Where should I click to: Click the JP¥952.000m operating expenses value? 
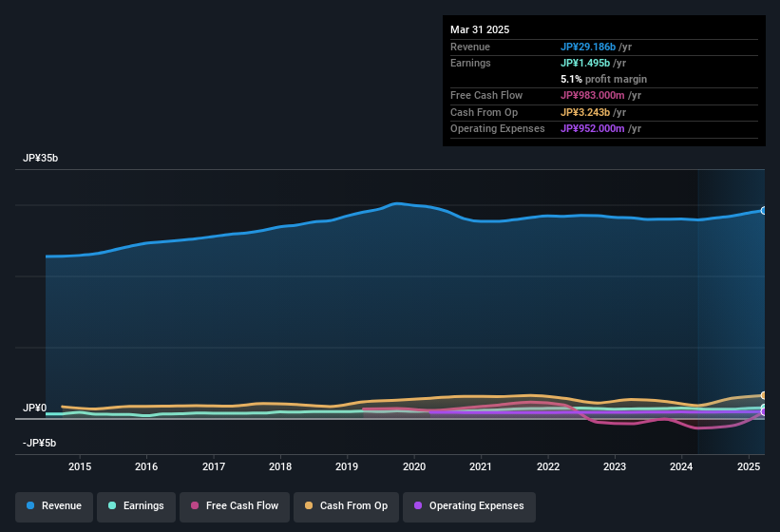tap(593, 129)
